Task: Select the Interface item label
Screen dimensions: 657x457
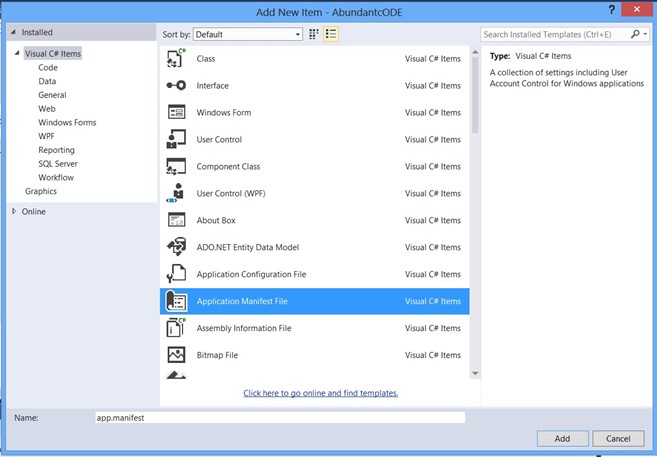Action: click(x=212, y=85)
